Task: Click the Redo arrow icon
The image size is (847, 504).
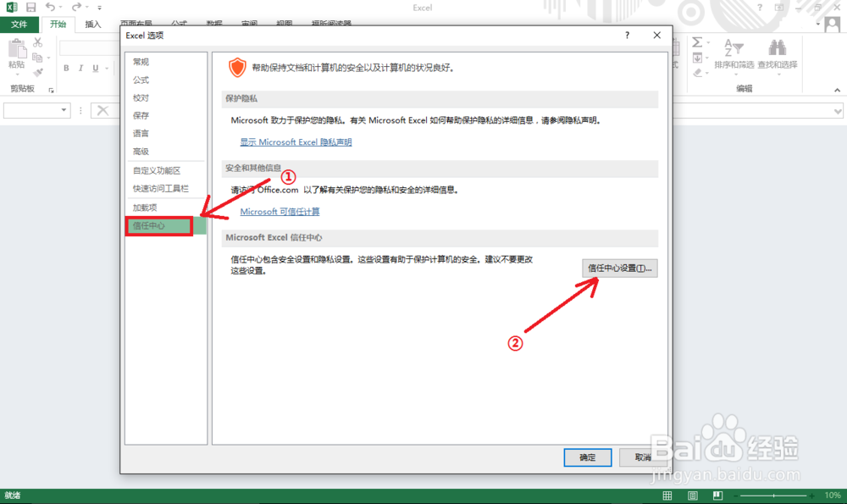Action: click(76, 7)
